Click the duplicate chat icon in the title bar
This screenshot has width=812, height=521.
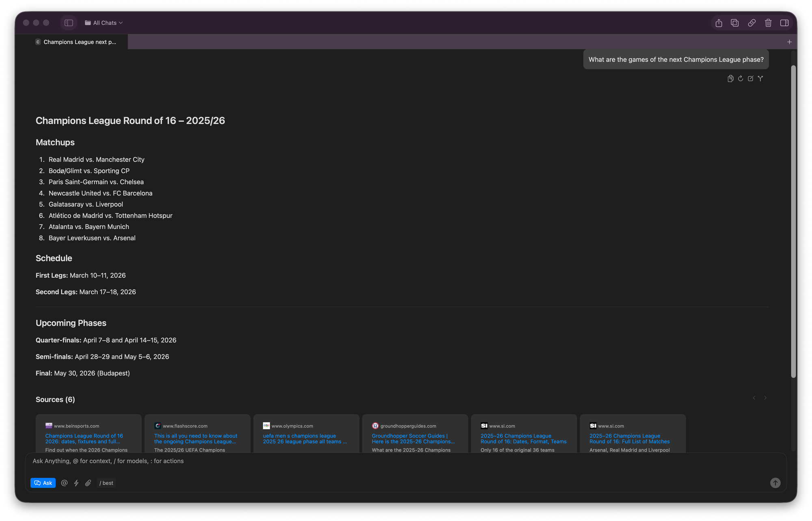coord(734,23)
